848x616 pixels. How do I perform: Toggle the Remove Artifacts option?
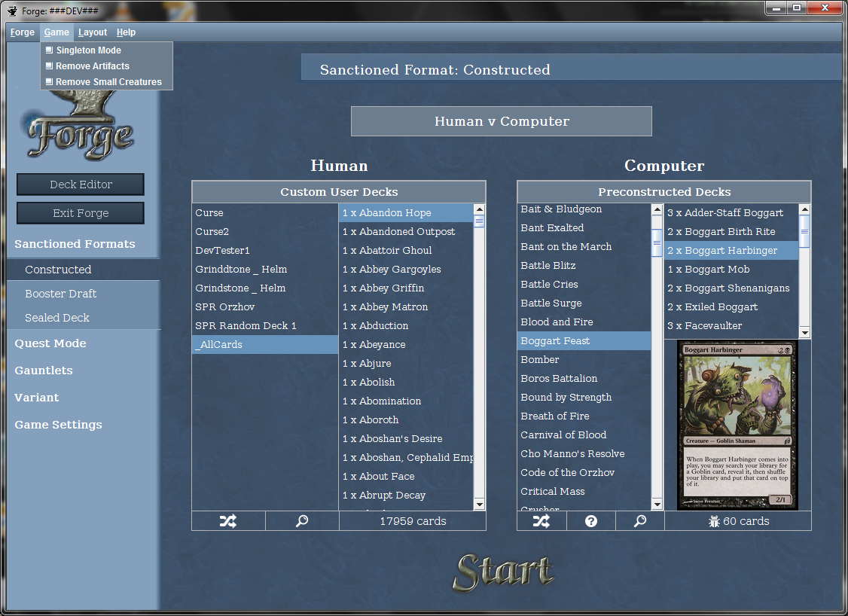(x=50, y=66)
